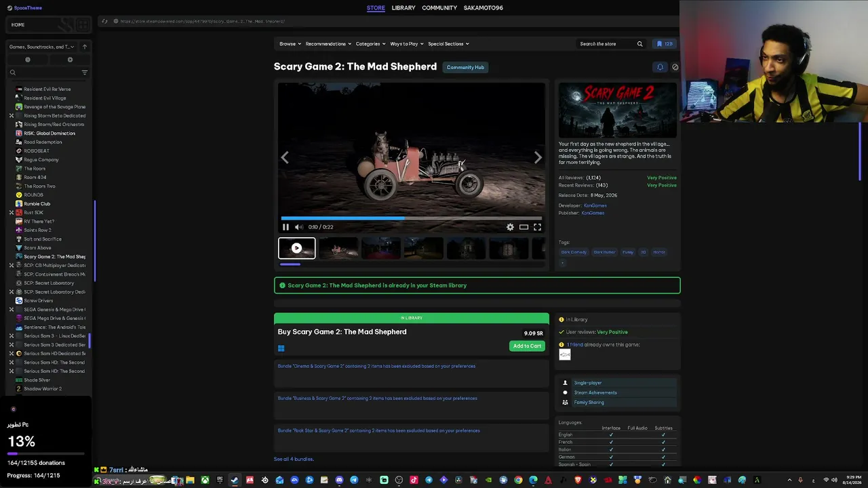Viewport: 868px width, 488px height.
Task: Expand the Ways to Play dropdown
Action: click(407, 44)
